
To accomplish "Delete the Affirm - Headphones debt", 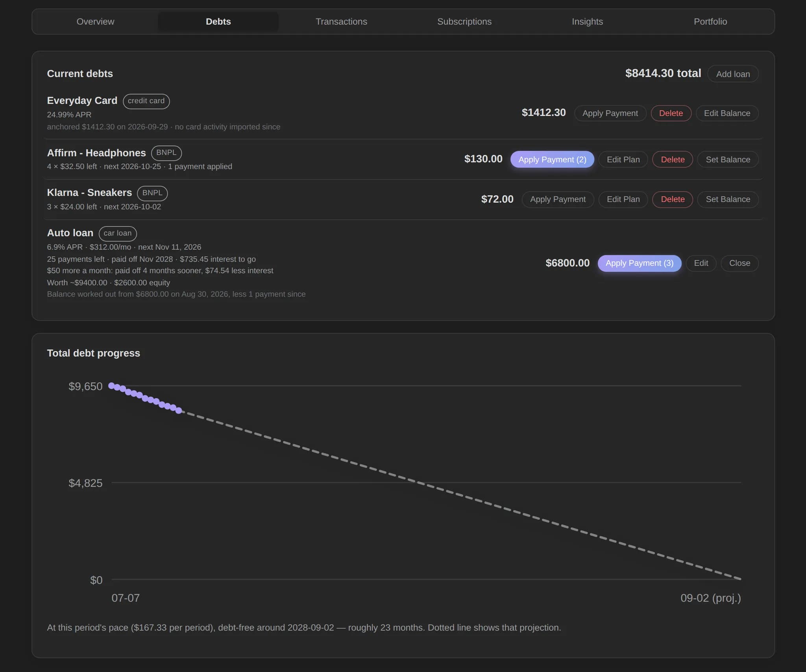I will click(673, 159).
